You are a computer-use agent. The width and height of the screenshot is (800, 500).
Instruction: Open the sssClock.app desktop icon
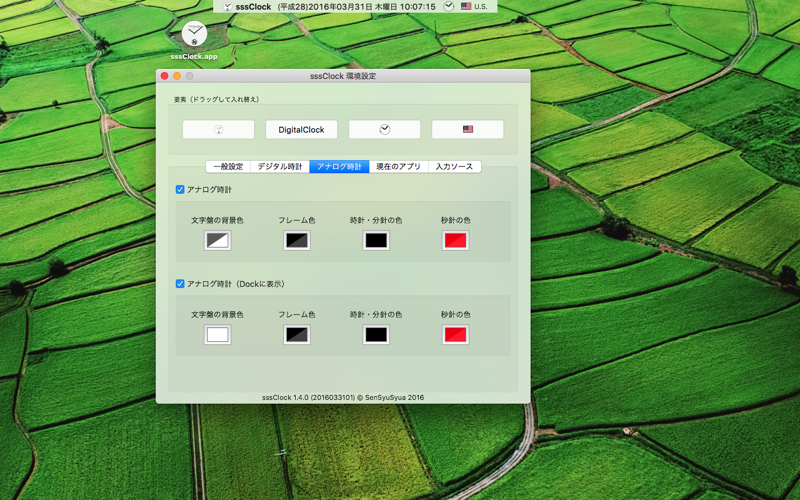(194, 40)
